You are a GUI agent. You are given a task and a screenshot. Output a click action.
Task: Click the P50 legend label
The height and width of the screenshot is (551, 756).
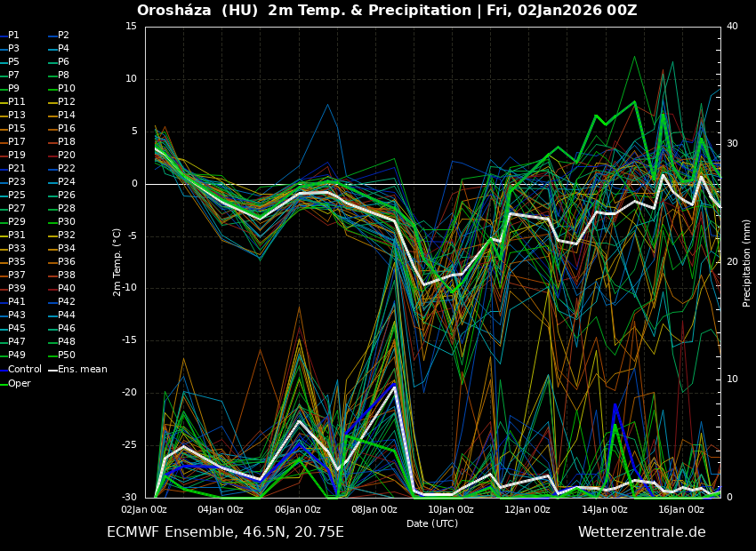[x=66, y=355]
